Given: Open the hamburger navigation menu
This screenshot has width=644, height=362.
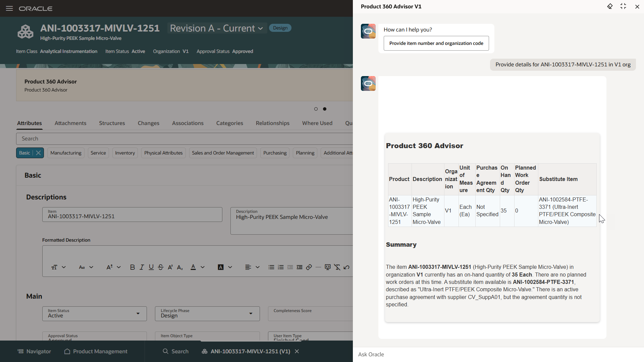Looking at the screenshot, I should tap(9, 8).
